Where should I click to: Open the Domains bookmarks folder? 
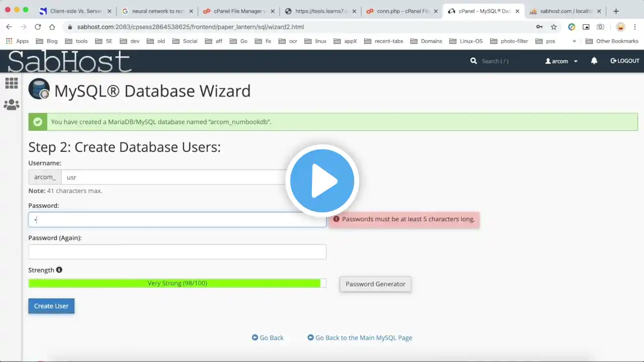click(x=426, y=41)
